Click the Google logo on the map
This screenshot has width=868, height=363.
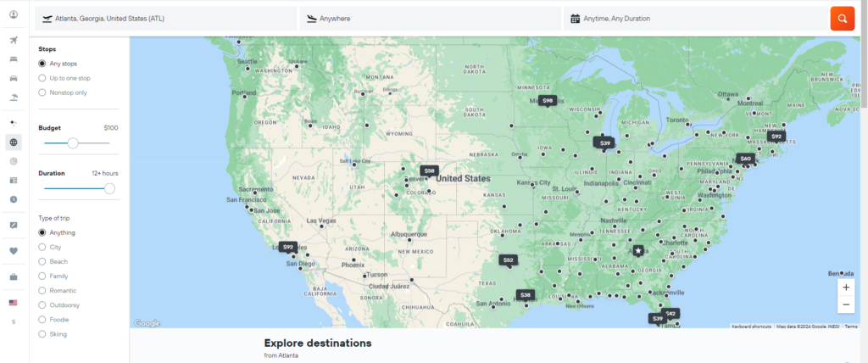(x=147, y=323)
